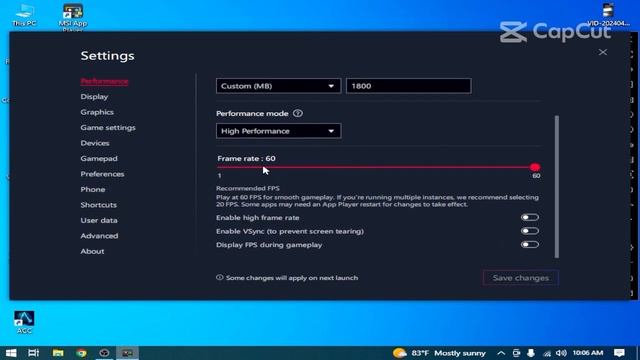The image size is (640, 360).
Task: Click the Settings title text
Action: click(107, 56)
